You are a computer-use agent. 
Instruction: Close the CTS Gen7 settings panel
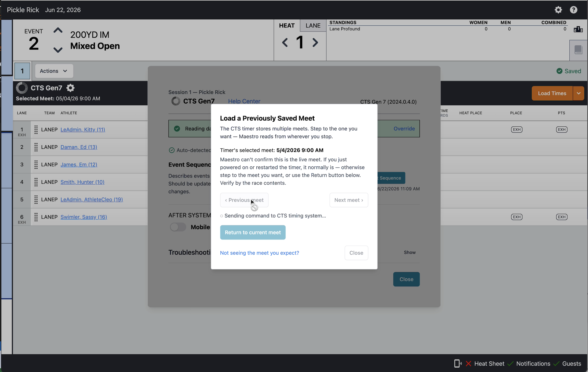[x=406, y=279]
